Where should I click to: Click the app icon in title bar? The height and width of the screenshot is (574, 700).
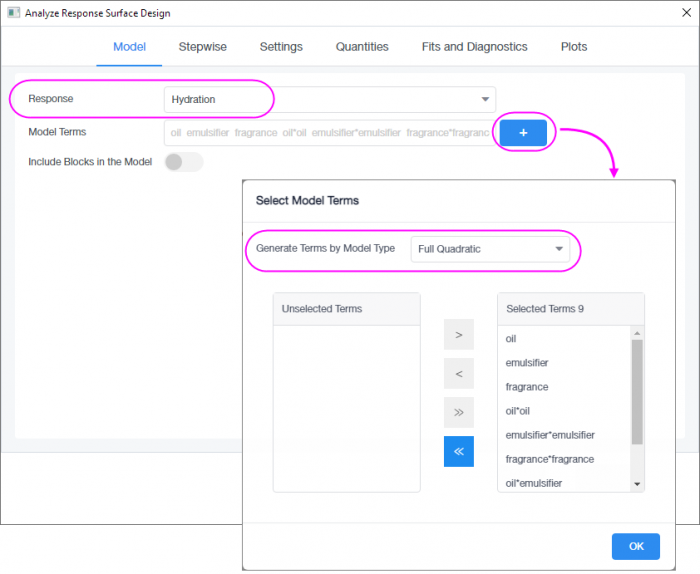coord(13,13)
